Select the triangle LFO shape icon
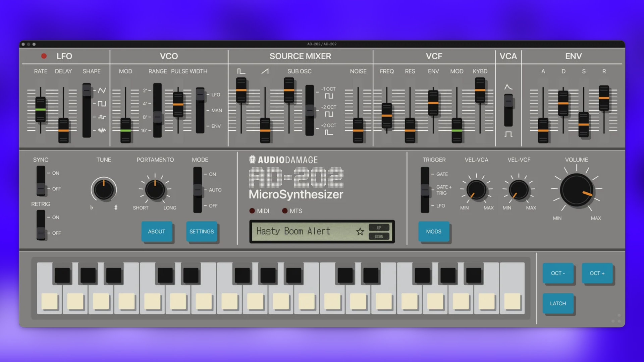Screen dimensions: 644x362 [x=102, y=90]
